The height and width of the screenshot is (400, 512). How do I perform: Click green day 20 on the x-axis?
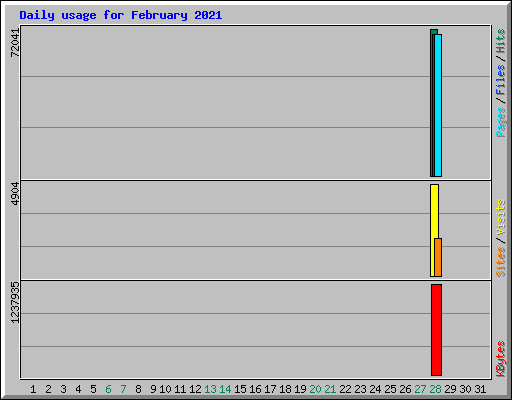click(x=315, y=389)
